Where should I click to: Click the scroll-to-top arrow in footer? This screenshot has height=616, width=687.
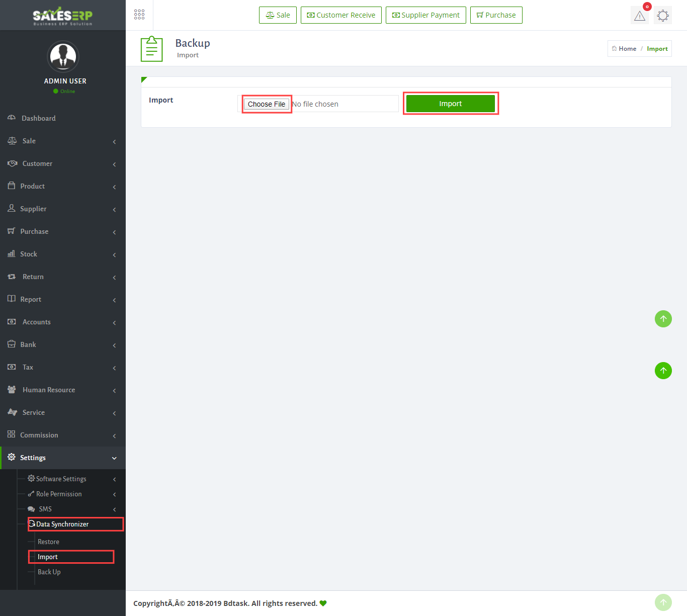[x=663, y=602]
